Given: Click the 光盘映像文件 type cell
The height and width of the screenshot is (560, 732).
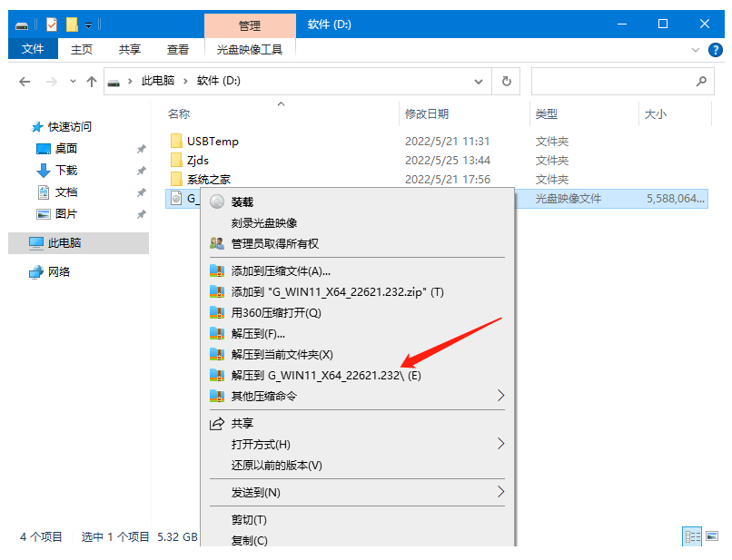Looking at the screenshot, I should click(x=569, y=199).
